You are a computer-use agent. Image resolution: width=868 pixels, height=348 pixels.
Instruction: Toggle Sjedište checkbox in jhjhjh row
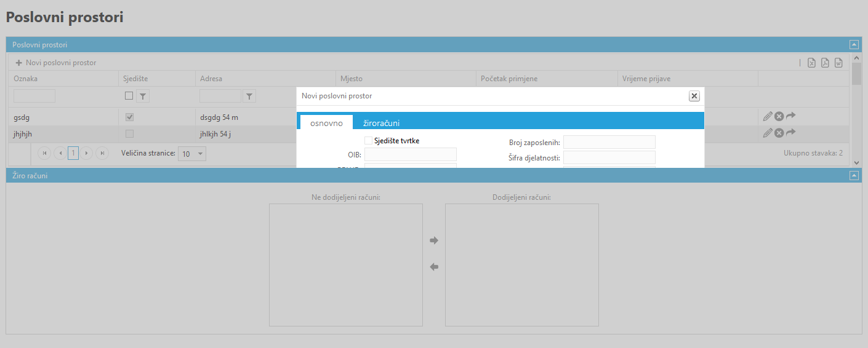click(x=129, y=133)
